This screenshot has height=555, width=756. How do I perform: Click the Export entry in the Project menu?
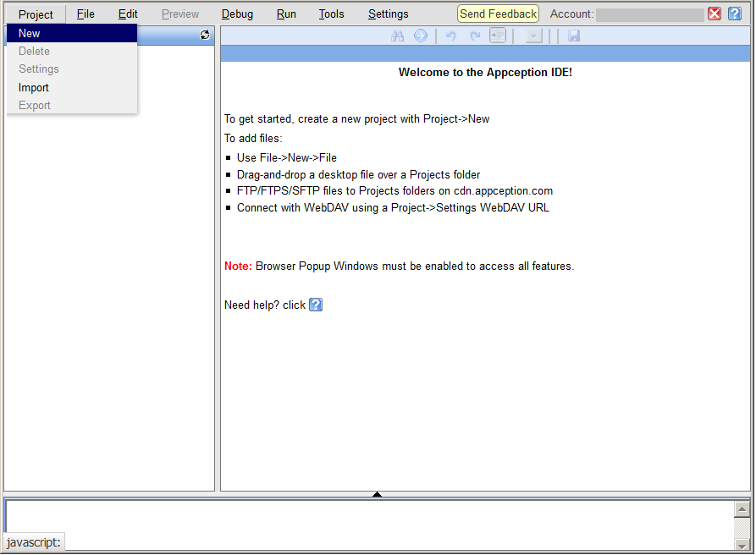click(72, 106)
